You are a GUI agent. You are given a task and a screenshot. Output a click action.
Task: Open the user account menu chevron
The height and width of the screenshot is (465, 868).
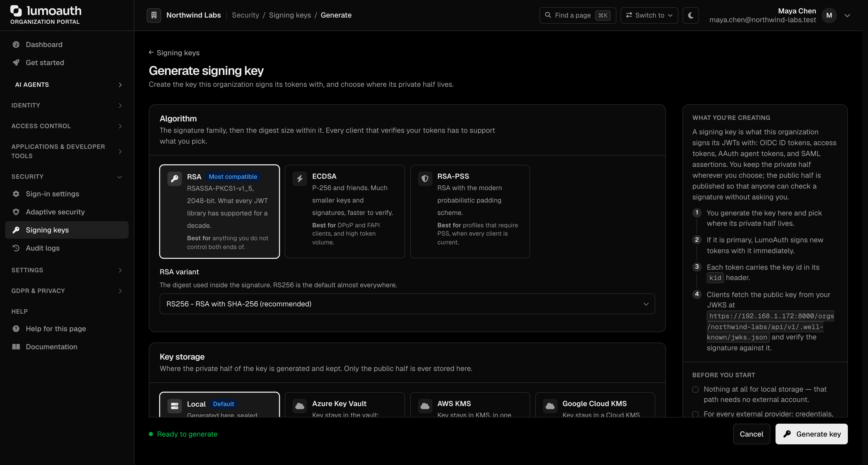click(847, 16)
